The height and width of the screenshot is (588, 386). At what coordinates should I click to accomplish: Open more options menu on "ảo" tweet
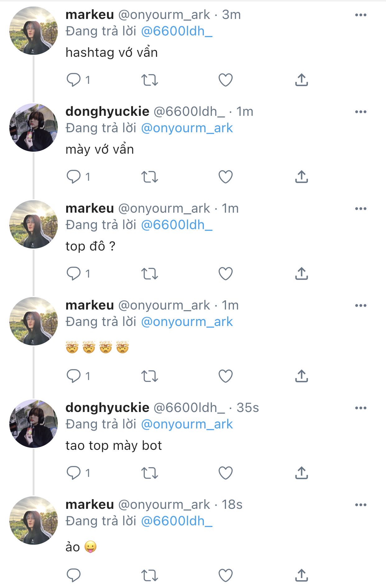pyautogui.click(x=361, y=505)
